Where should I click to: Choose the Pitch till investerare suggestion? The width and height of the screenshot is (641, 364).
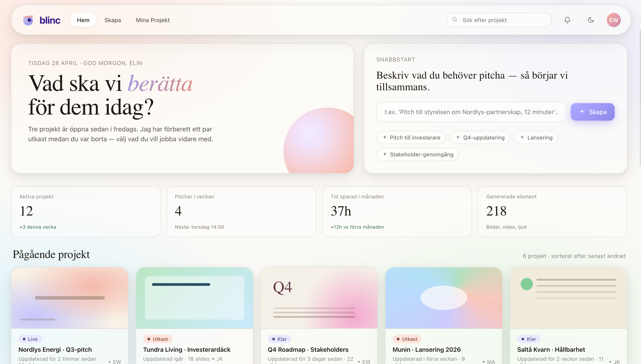[x=411, y=138]
